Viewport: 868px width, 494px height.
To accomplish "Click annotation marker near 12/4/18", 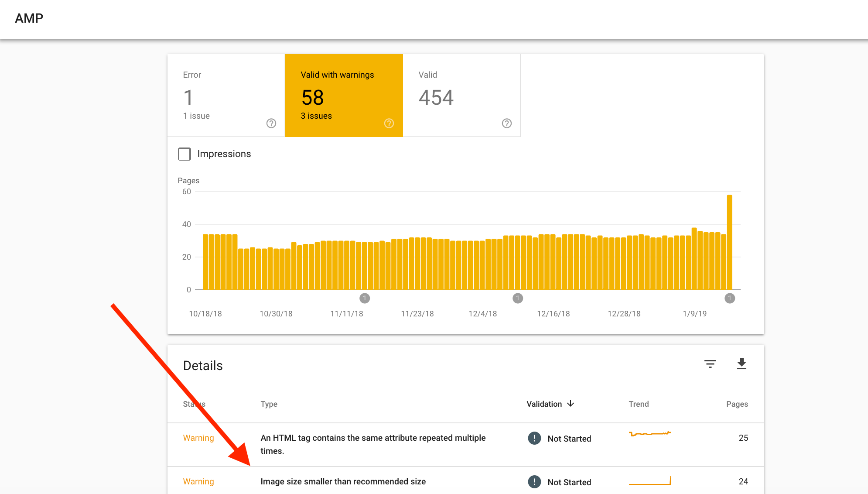I will [x=518, y=298].
